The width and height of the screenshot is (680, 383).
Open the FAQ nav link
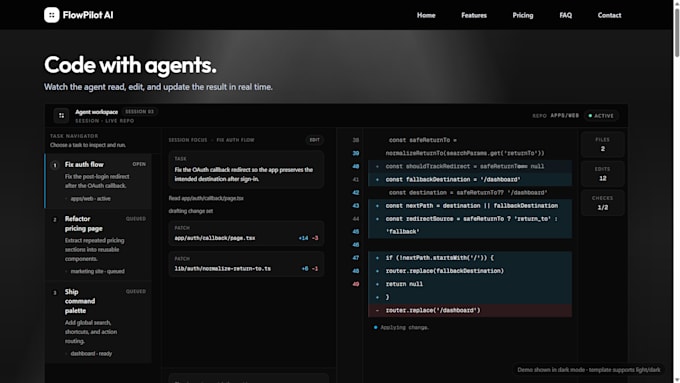566,15
